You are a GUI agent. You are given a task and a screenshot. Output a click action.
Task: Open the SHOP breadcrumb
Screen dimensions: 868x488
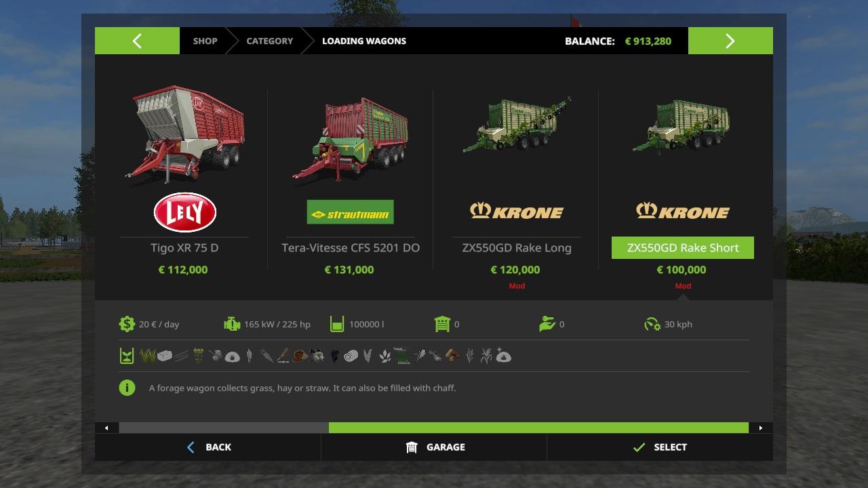click(205, 41)
